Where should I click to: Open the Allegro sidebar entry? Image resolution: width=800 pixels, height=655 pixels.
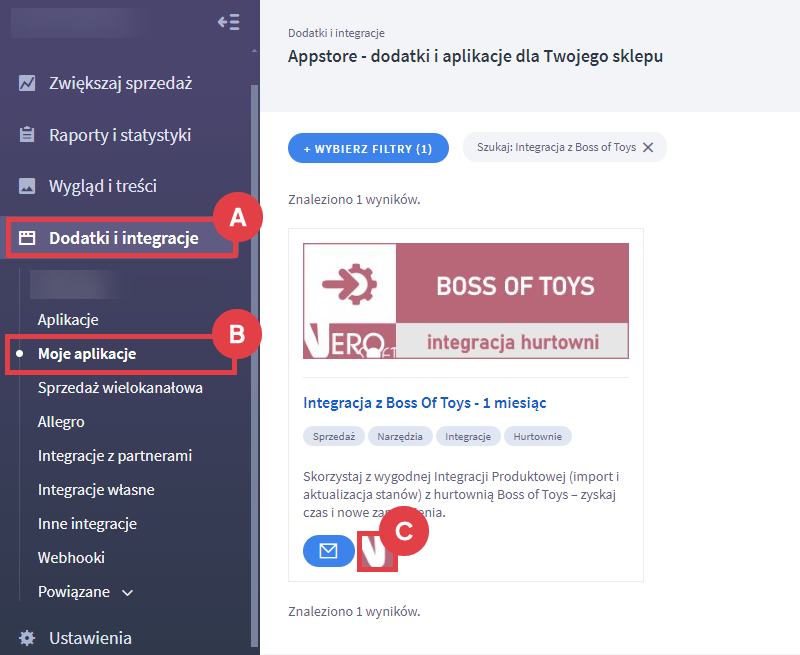(x=61, y=422)
